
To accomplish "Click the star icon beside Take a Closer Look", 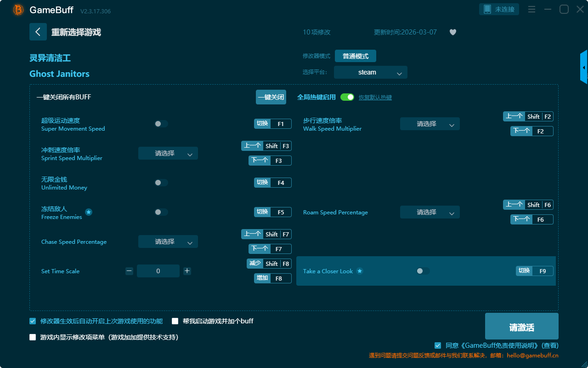I will click(360, 271).
